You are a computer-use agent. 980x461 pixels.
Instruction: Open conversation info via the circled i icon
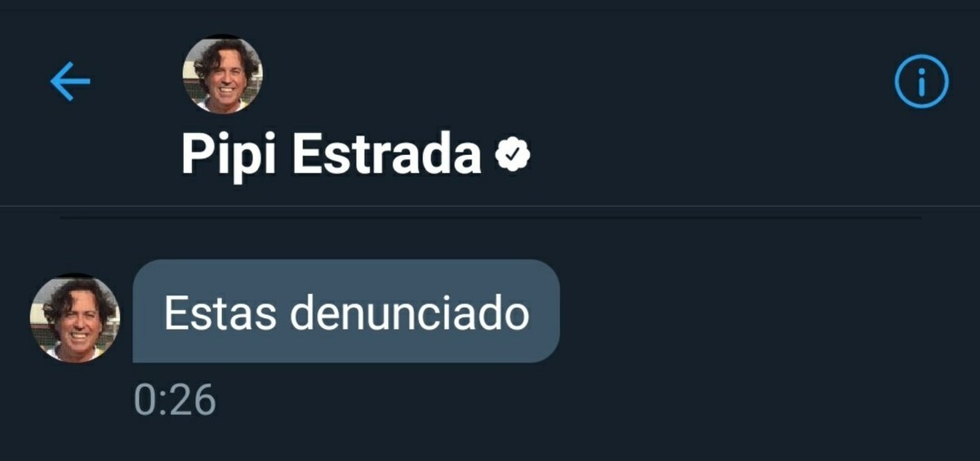(x=922, y=82)
